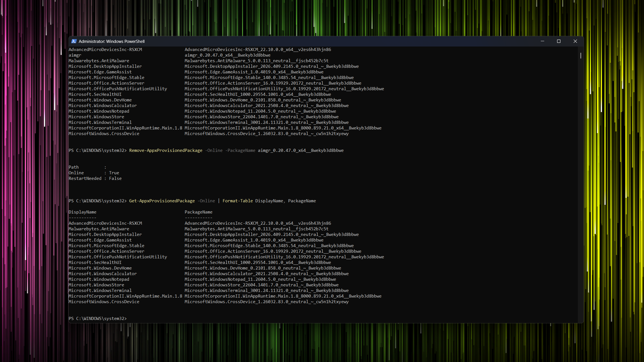Viewport: 644px width, 362px height.
Task: Click the vertical scrollbar thumb in PowerShell
Action: [x=581, y=55]
